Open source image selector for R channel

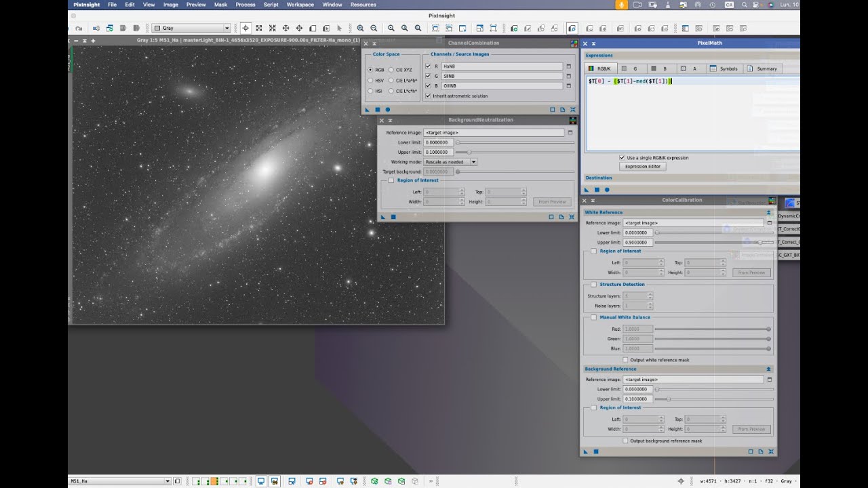pos(569,66)
